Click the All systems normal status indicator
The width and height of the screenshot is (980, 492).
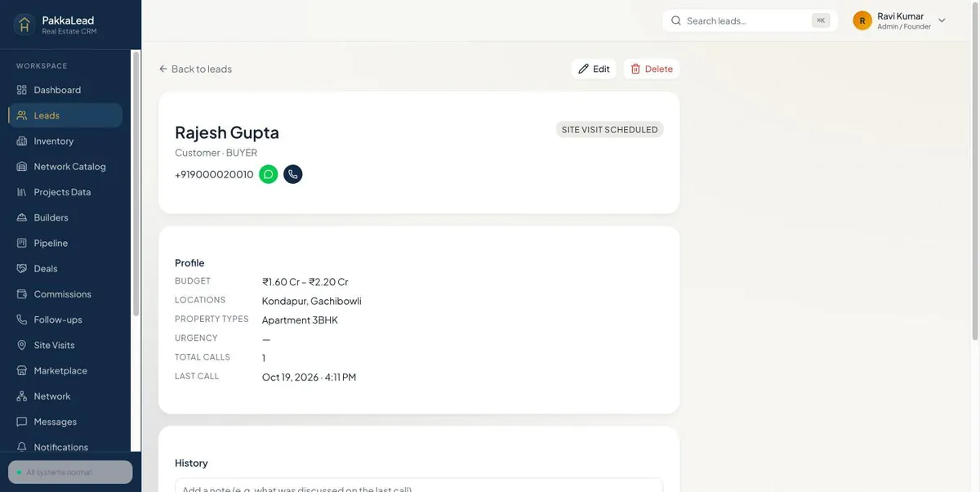coord(70,472)
